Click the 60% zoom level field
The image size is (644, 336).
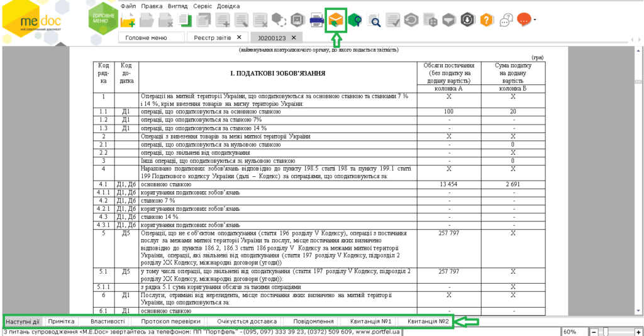point(573,331)
